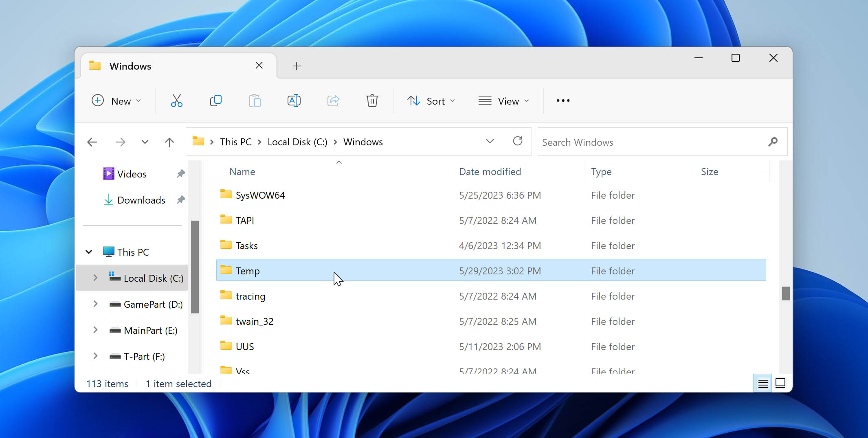Switch to details view layout toggle

[763, 383]
